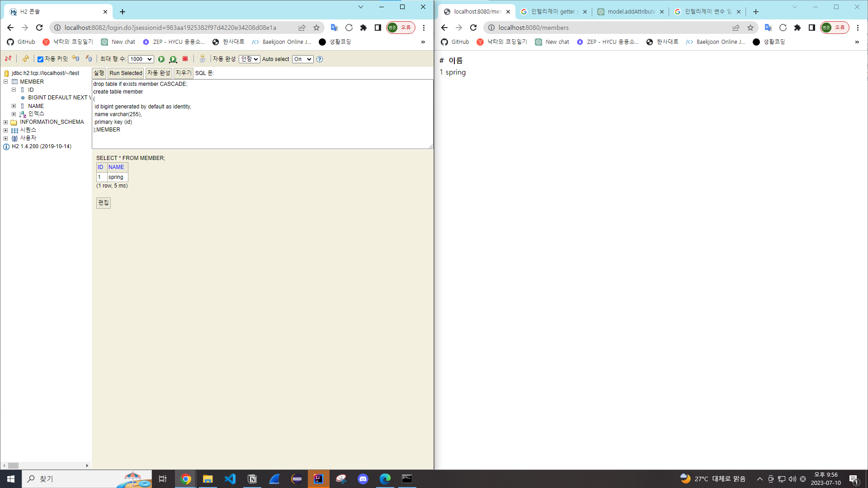
Task: Click the 편집 button under results
Action: [103, 203]
